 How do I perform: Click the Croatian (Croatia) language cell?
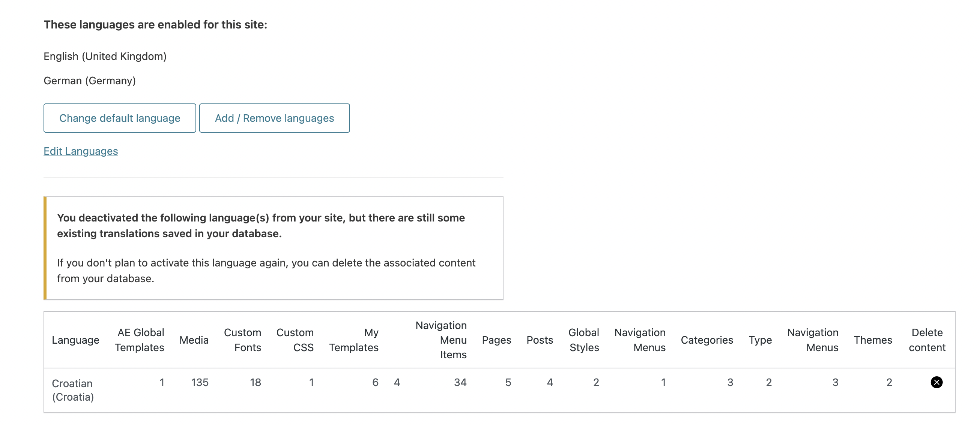73,390
